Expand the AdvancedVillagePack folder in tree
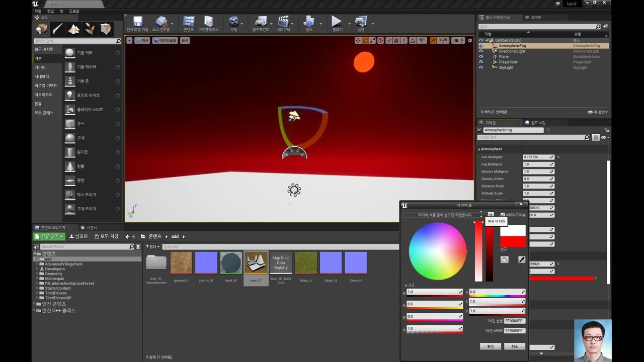644x362 pixels. 37,264
